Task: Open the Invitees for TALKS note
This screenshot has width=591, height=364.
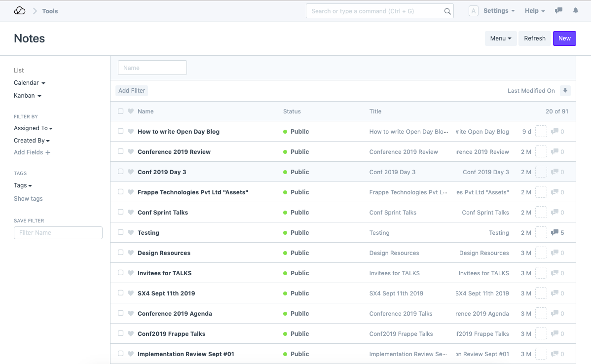Action: tap(164, 273)
